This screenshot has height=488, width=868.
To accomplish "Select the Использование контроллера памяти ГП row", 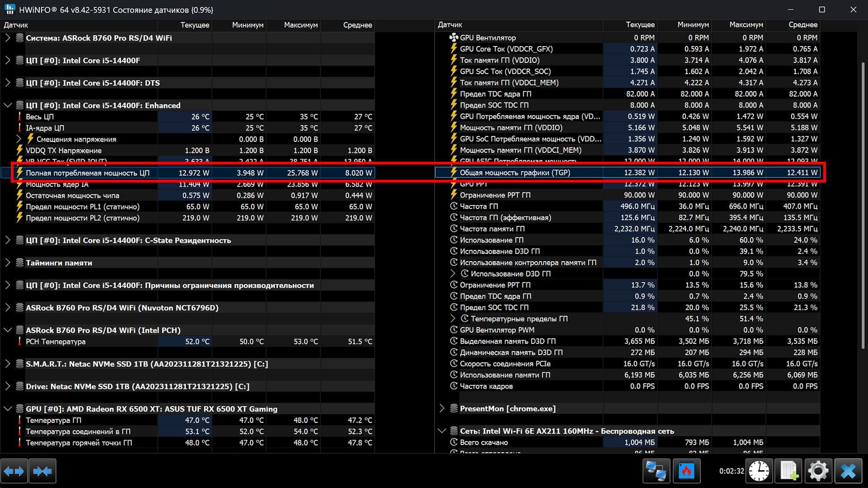I will click(627, 263).
